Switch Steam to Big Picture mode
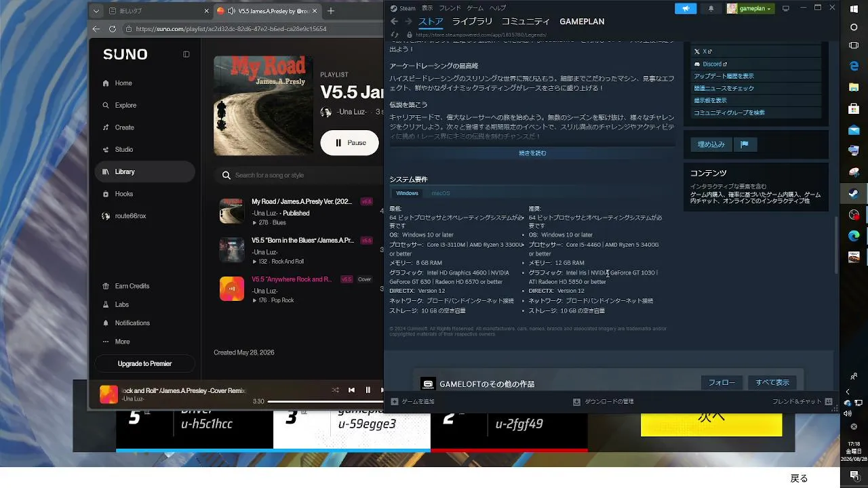Screen dimensions: 868x488 click(786, 8)
